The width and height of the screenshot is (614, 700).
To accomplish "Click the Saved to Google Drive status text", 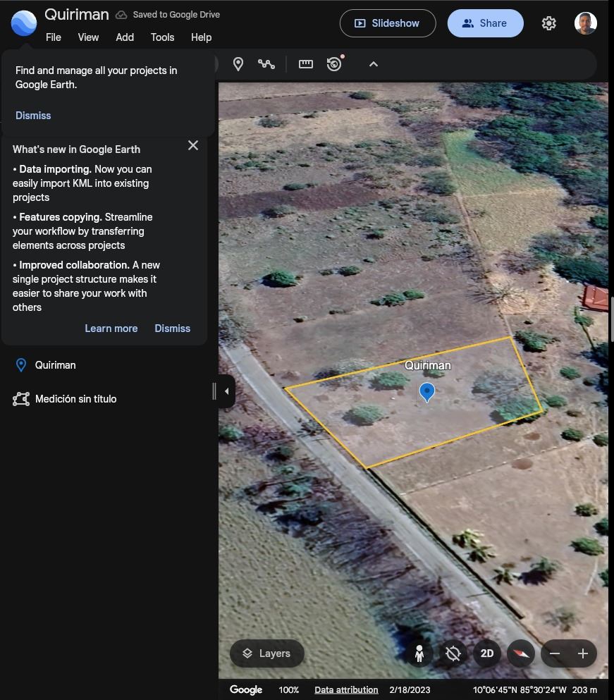I will tap(176, 15).
